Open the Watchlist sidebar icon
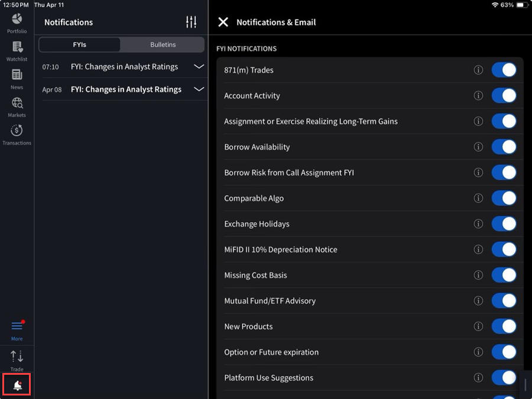 click(17, 51)
